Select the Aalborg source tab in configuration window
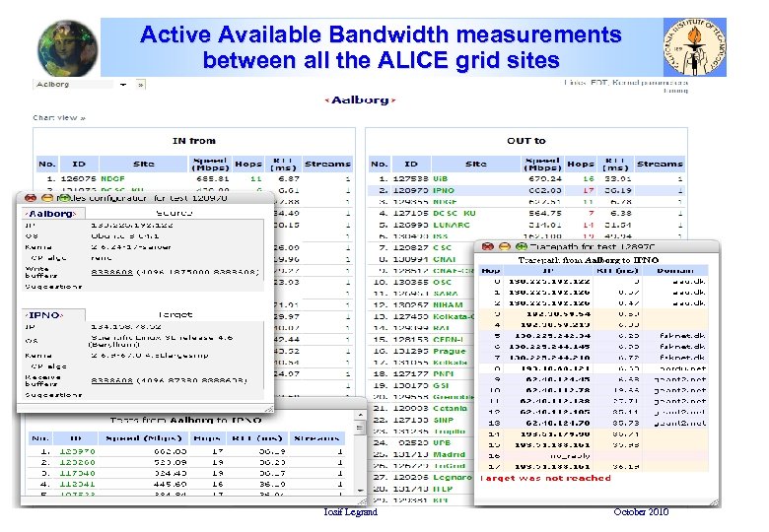 (52, 214)
